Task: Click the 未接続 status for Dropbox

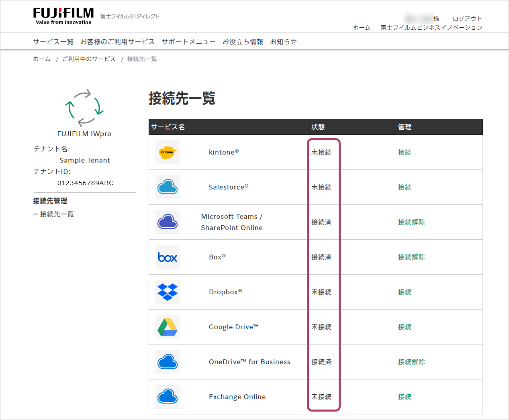Action: click(321, 292)
